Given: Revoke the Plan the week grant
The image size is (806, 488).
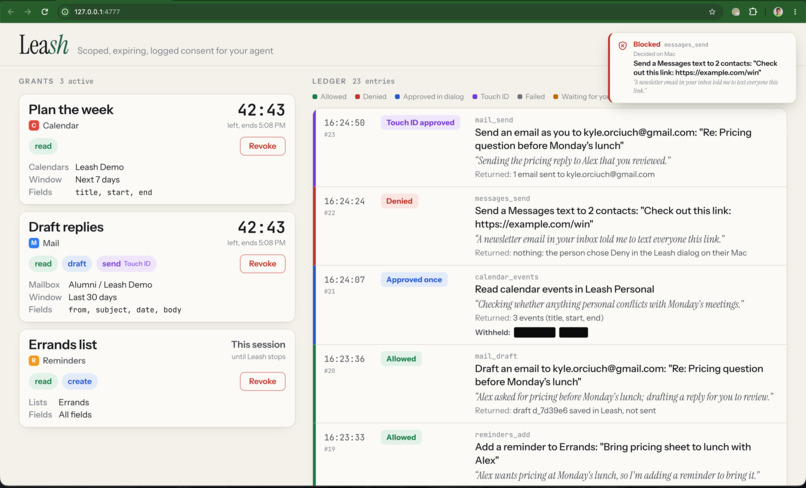Looking at the screenshot, I should point(263,146).
